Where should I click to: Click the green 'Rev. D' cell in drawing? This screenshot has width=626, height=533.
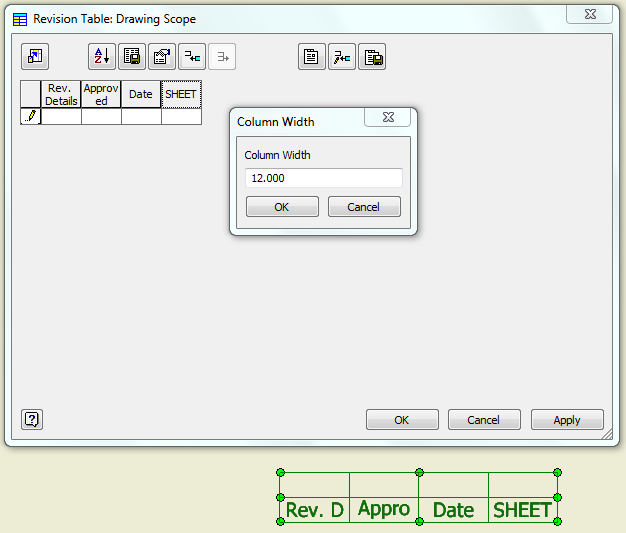pos(315,509)
